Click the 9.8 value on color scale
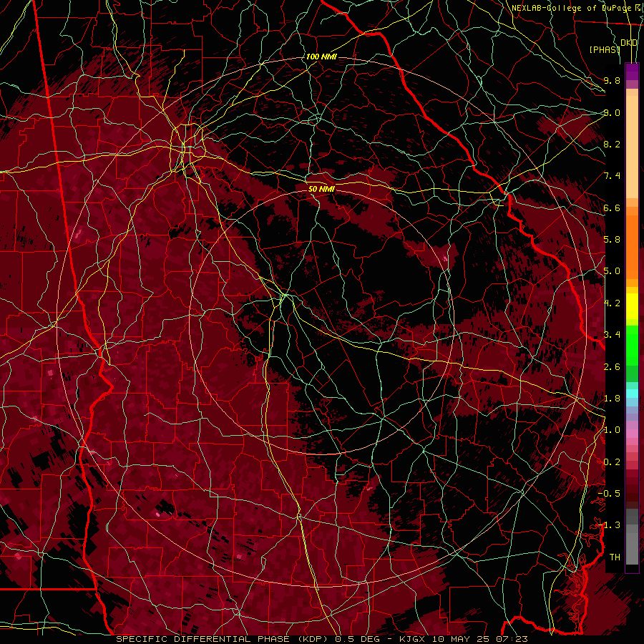The height and width of the screenshot is (644, 644). click(612, 80)
